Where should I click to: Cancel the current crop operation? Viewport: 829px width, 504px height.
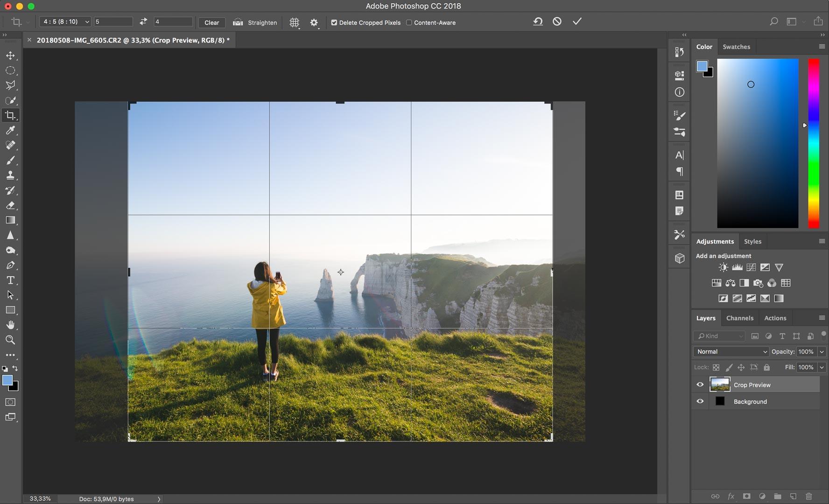coord(557,21)
